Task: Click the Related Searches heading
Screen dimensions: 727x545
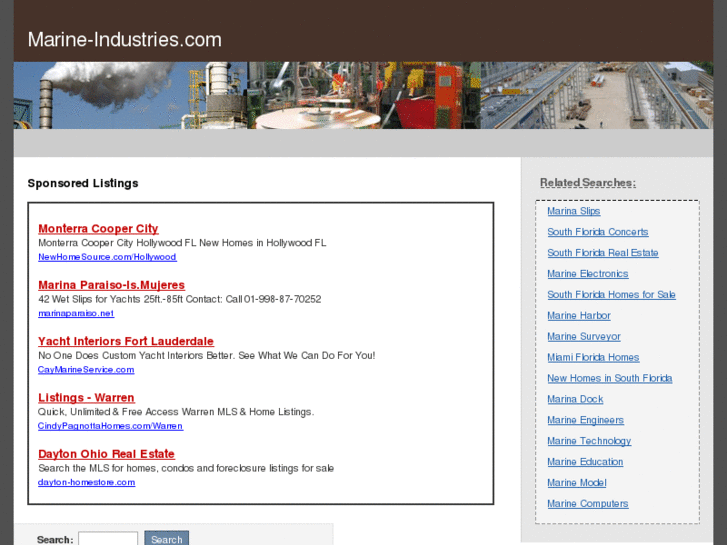Action: (x=588, y=183)
